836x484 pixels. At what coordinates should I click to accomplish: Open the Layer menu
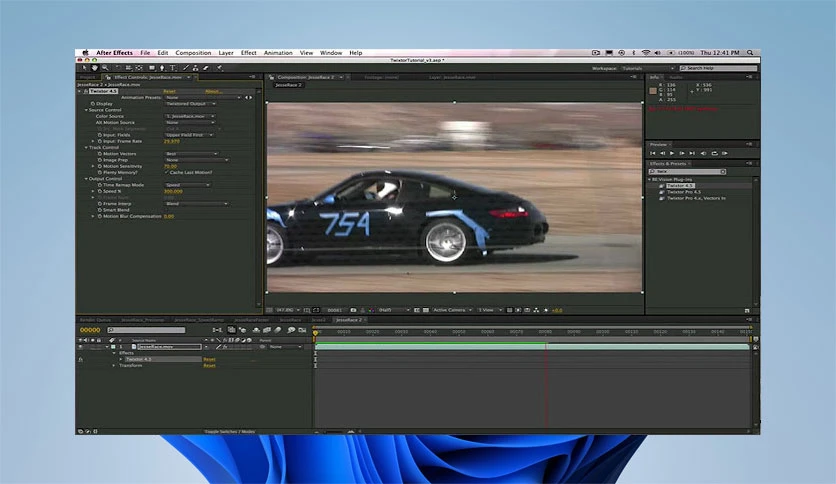pos(226,53)
